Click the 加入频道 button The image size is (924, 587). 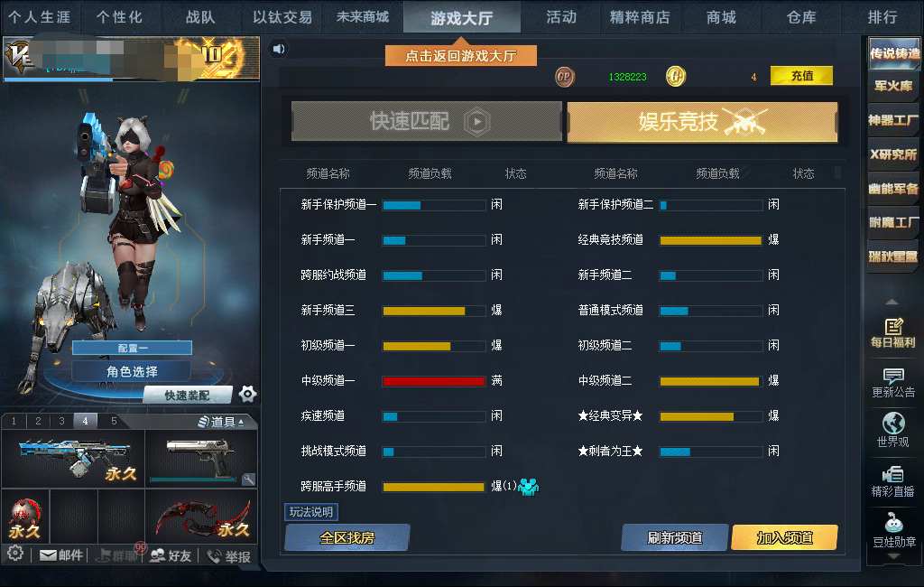coord(784,537)
